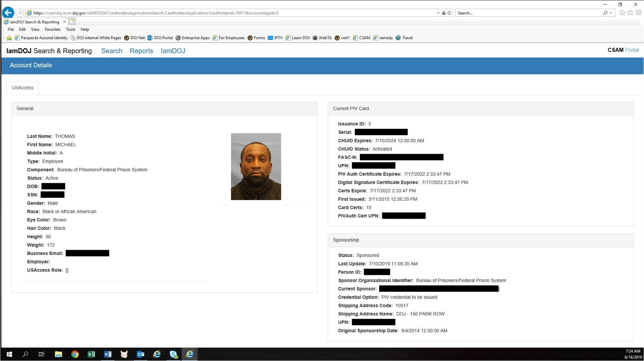Open Skype icon in the taskbar
This screenshot has height=361, width=644.
point(174,354)
